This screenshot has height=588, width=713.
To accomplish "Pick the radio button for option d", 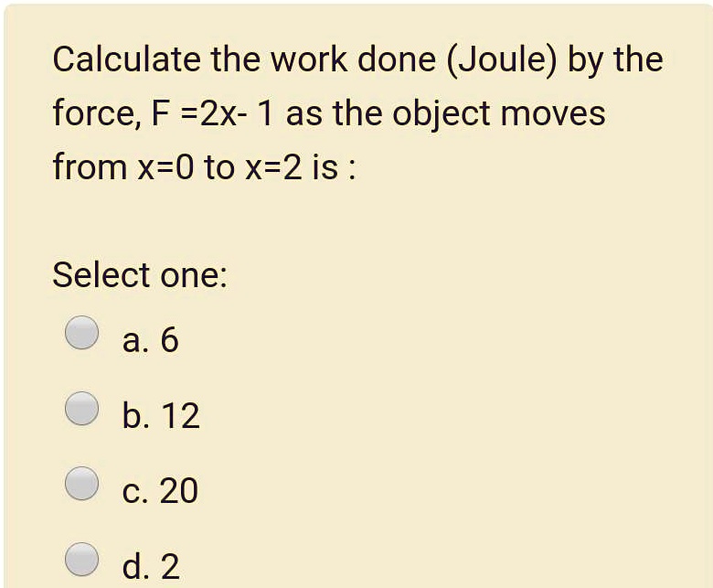I will (82, 559).
